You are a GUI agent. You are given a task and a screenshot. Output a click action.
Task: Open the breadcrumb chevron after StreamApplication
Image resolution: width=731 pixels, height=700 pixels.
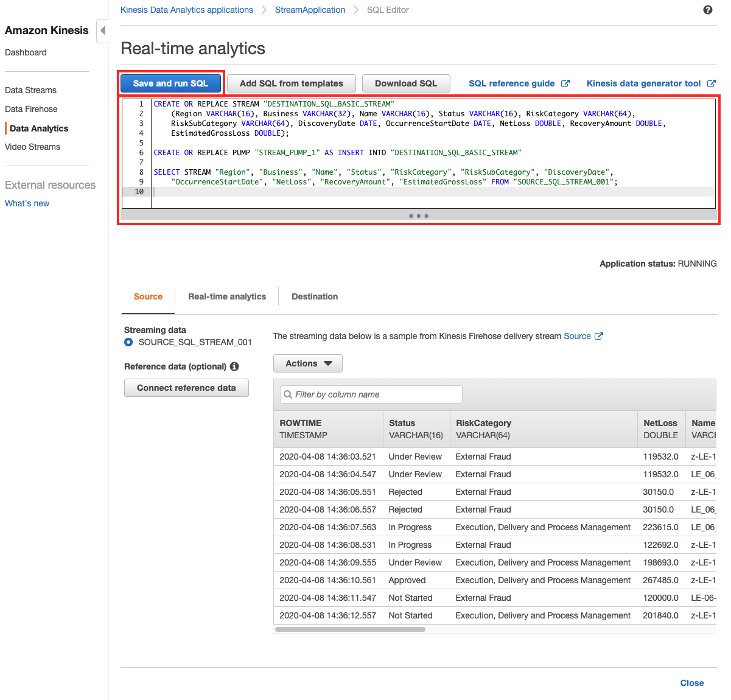(x=355, y=9)
